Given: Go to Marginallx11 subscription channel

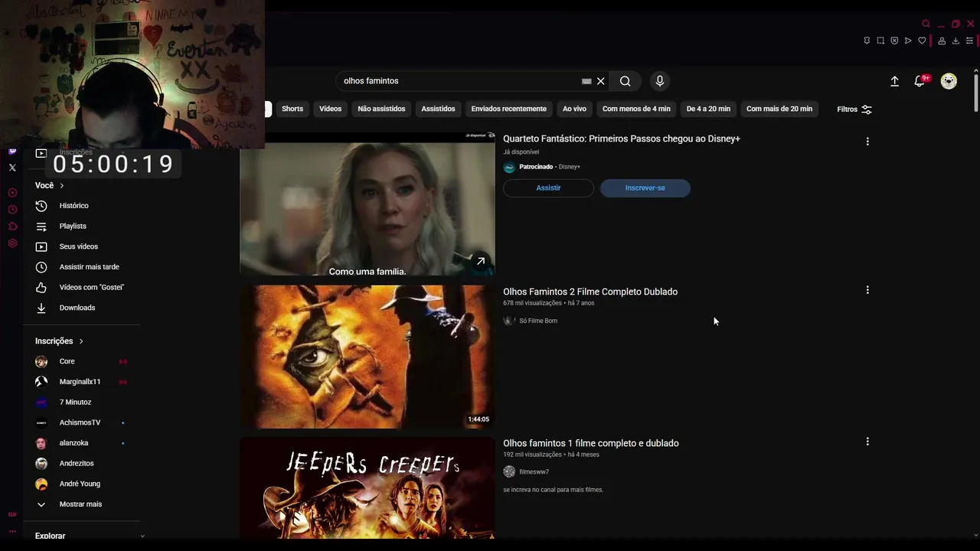Looking at the screenshot, I should coord(81,382).
